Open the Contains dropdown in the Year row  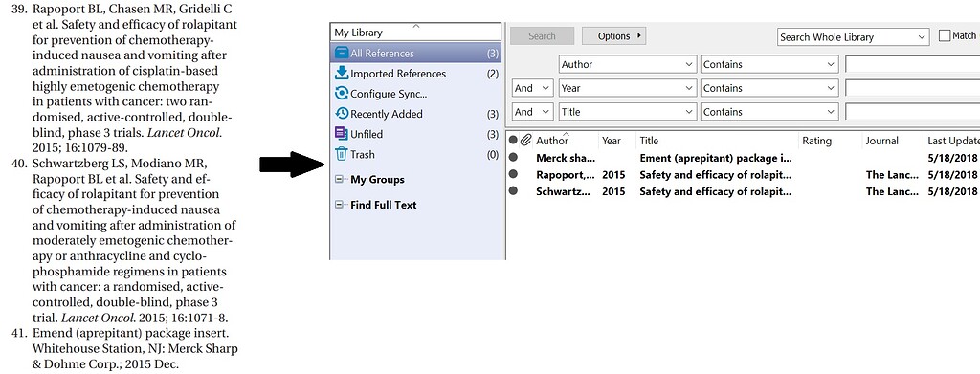[x=769, y=88]
